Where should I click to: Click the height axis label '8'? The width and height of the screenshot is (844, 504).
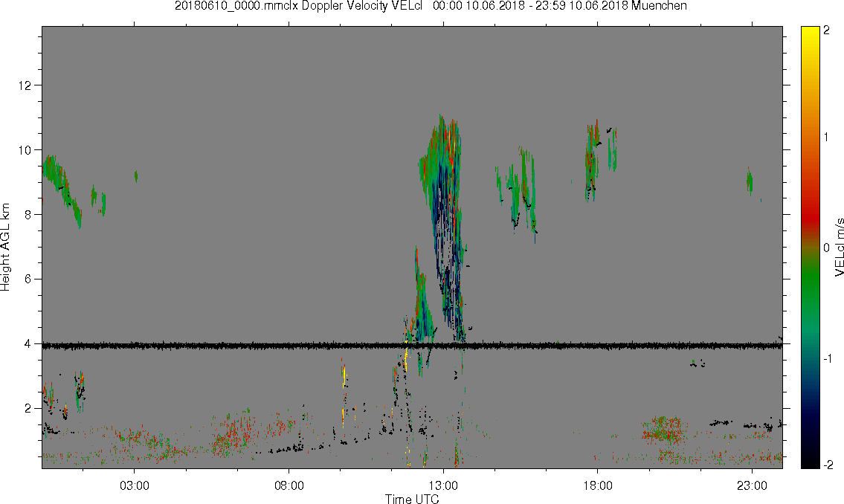coord(28,215)
